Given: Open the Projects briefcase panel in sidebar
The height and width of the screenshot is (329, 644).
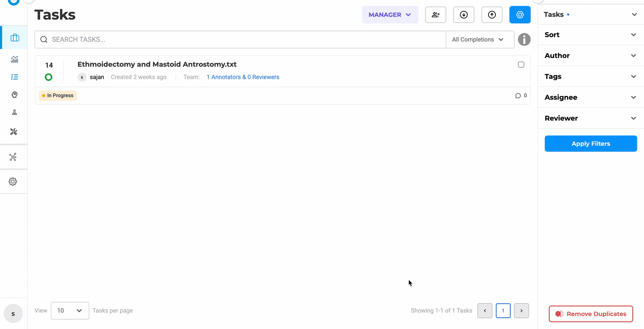Looking at the screenshot, I should (x=14, y=37).
